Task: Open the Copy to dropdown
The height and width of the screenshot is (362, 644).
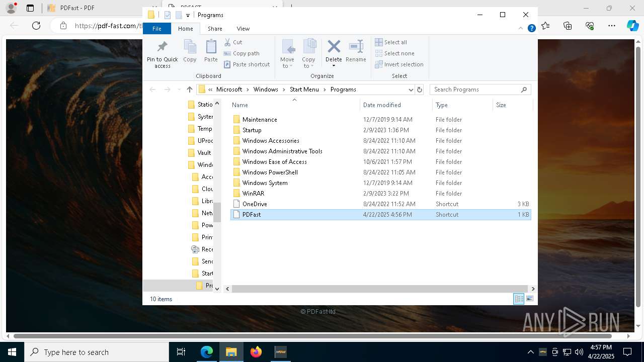Action: coord(308,54)
